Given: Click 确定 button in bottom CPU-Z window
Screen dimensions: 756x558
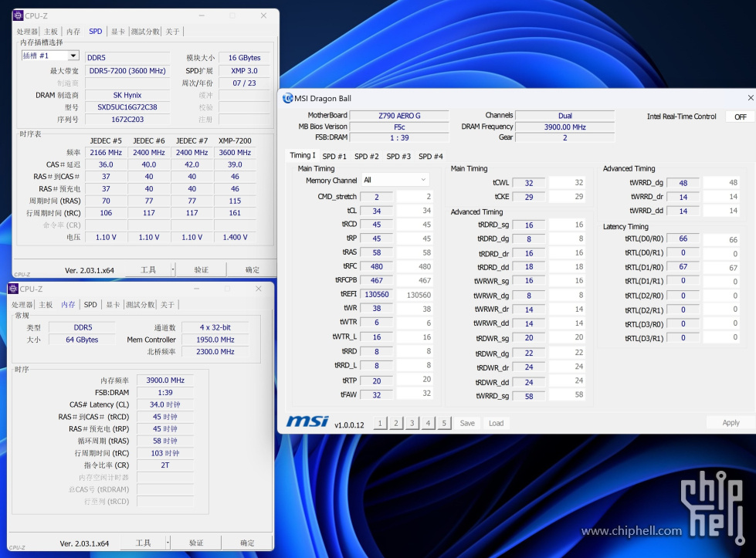Looking at the screenshot, I should tap(247, 543).
